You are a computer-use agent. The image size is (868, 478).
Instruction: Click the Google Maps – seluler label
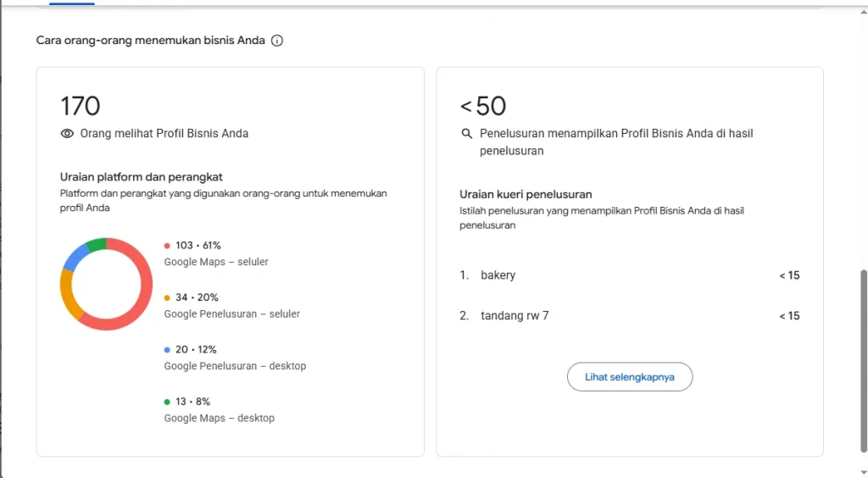[216, 262]
